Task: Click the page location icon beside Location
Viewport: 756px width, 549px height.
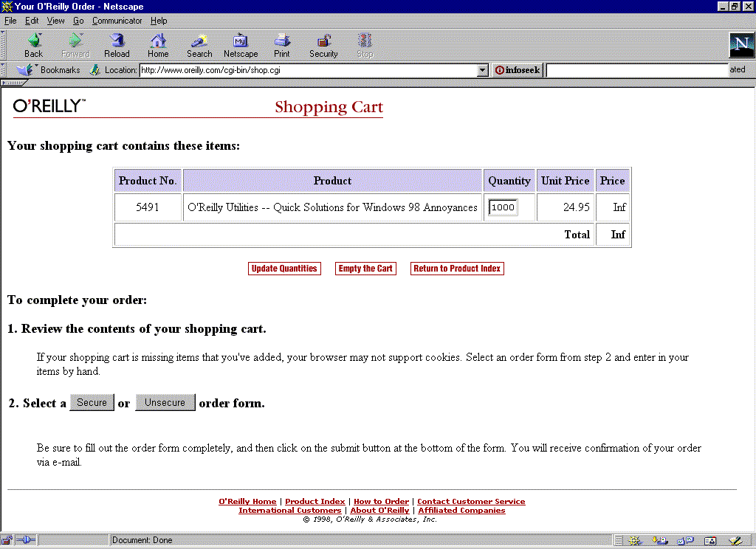Action: pos(95,70)
